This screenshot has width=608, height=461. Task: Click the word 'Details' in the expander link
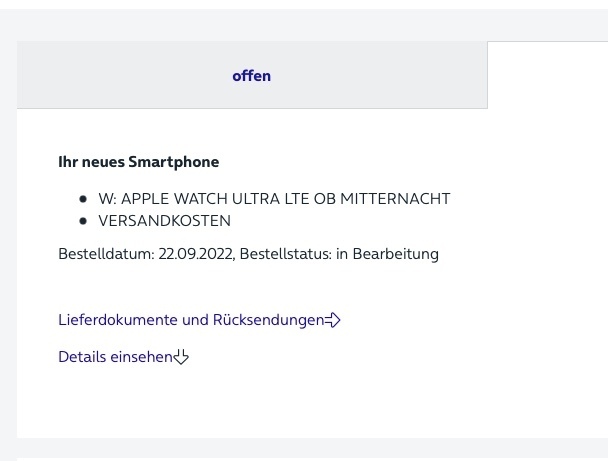tap(83, 357)
